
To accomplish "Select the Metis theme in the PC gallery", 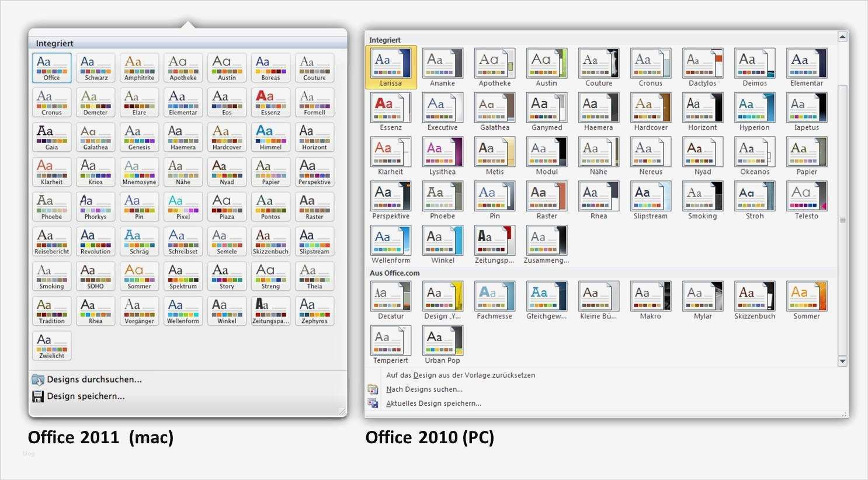I will [x=495, y=156].
